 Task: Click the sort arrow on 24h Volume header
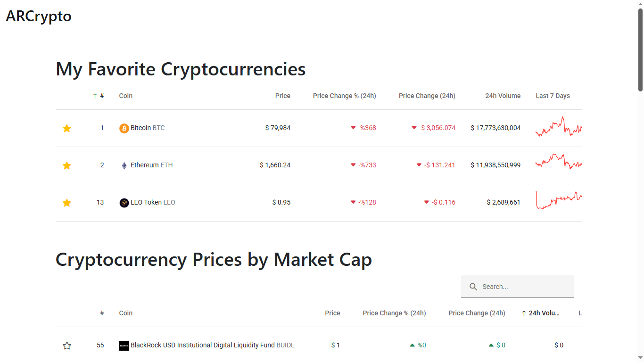click(x=524, y=313)
